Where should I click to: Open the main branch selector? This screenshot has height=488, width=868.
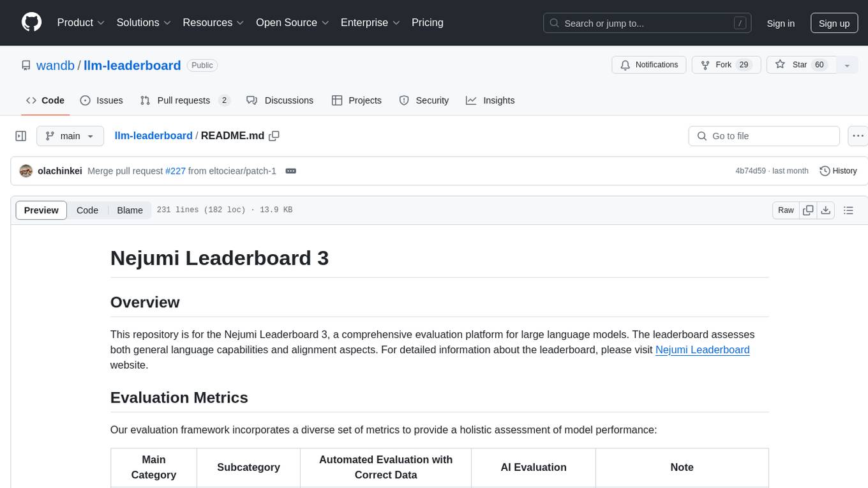[70, 136]
